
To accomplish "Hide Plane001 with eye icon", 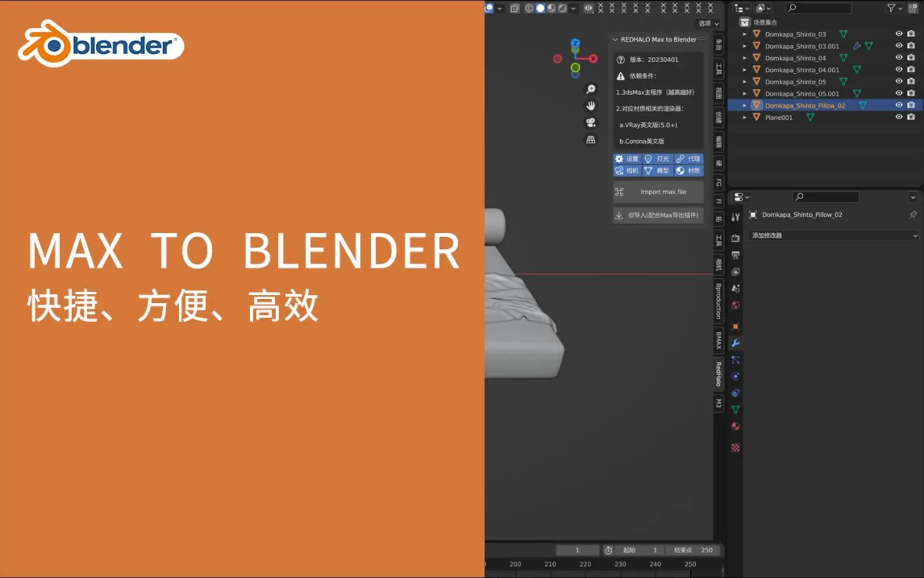I will pyautogui.click(x=899, y=117).
